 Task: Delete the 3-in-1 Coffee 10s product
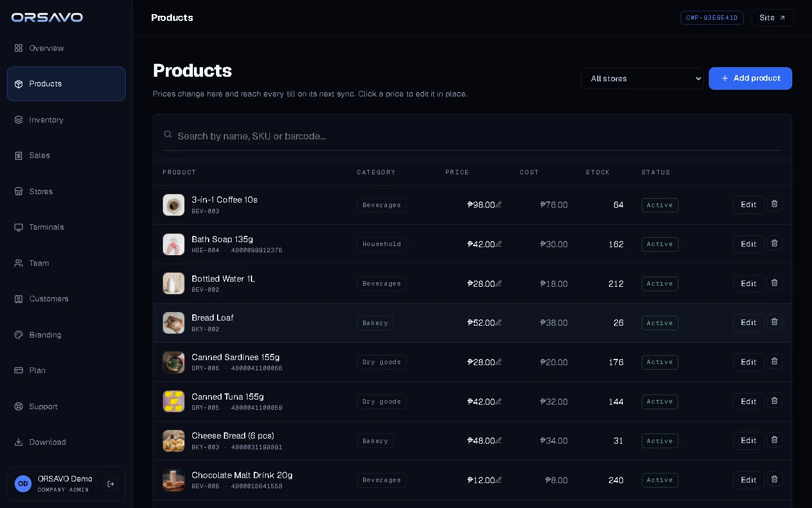774,204
